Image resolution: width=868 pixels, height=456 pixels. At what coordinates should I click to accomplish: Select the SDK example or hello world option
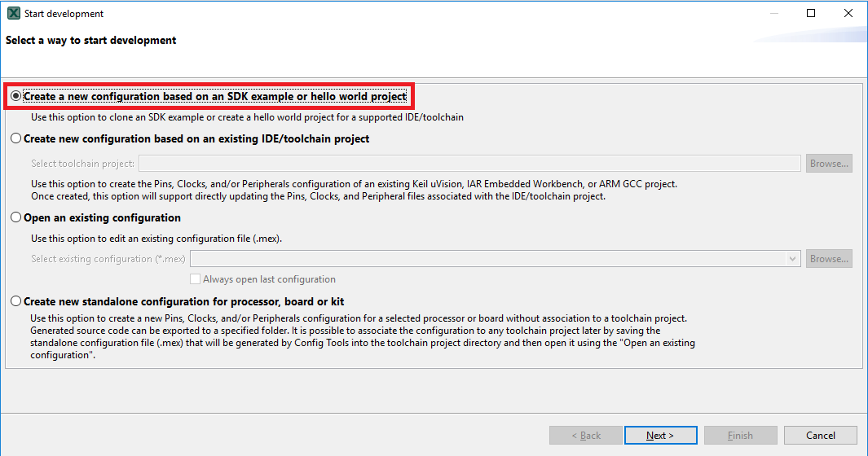pyautogui.click(x=17, y=96)
